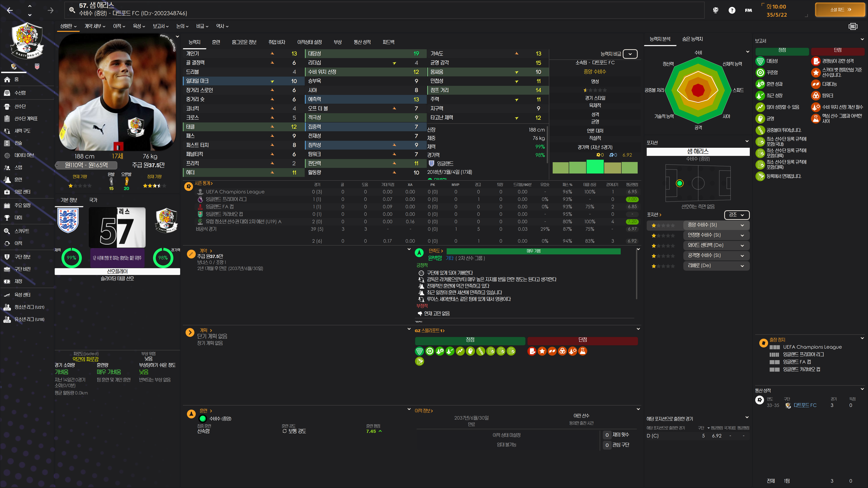868x488 pixels.
Task: Click the 계획 arrow circle icon
Action: click(190, 333)
